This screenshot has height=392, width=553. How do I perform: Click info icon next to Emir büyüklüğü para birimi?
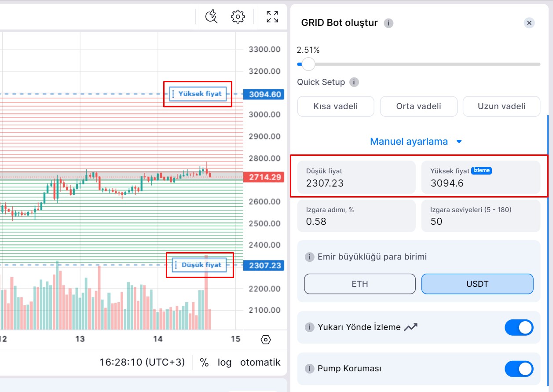[310, 257]
